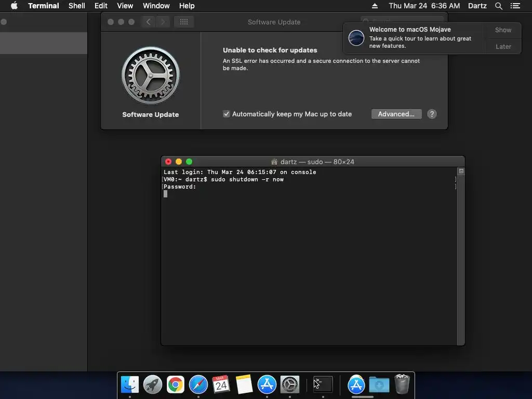Open the View menu
This screenshot has height=399, width=532.
125,6
